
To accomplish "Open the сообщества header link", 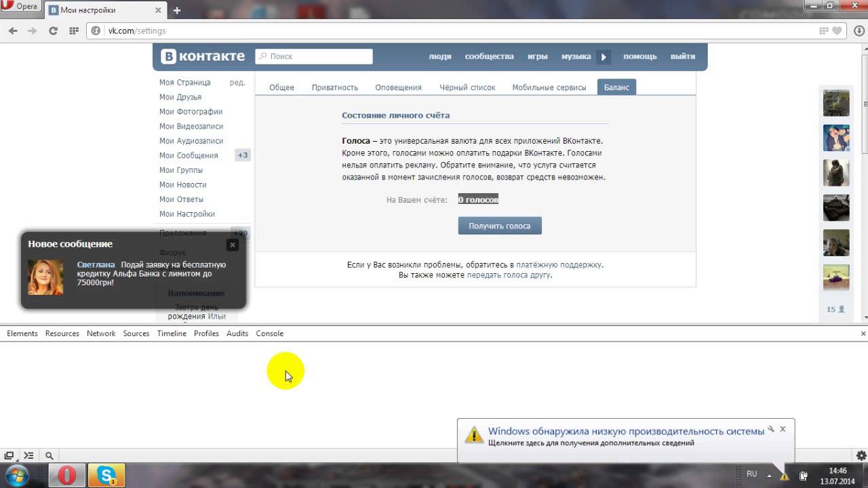I will [x=489, y=56].
